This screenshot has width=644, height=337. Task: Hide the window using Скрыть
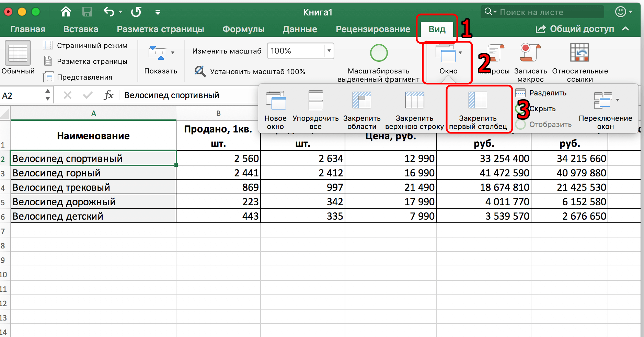point(542,108)
